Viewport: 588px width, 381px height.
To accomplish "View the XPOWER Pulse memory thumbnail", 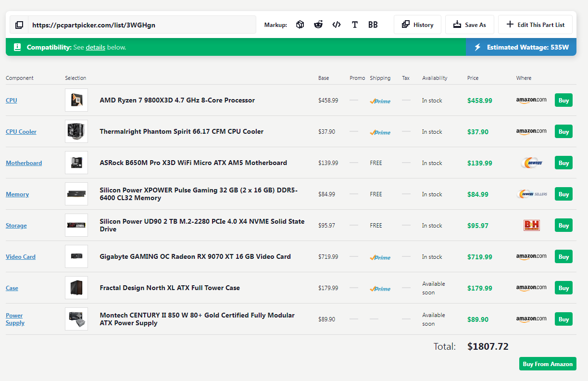I will pyautogui.click(x=76, y=194).
